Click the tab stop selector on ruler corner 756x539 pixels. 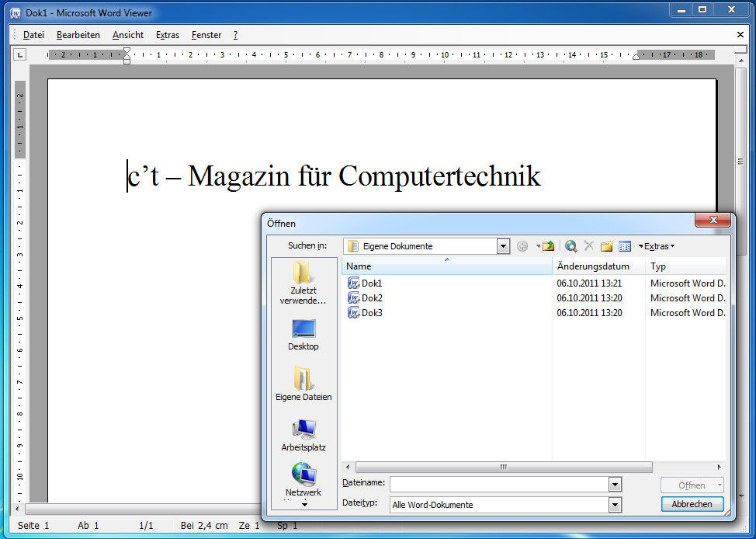[x=19, y=55]
